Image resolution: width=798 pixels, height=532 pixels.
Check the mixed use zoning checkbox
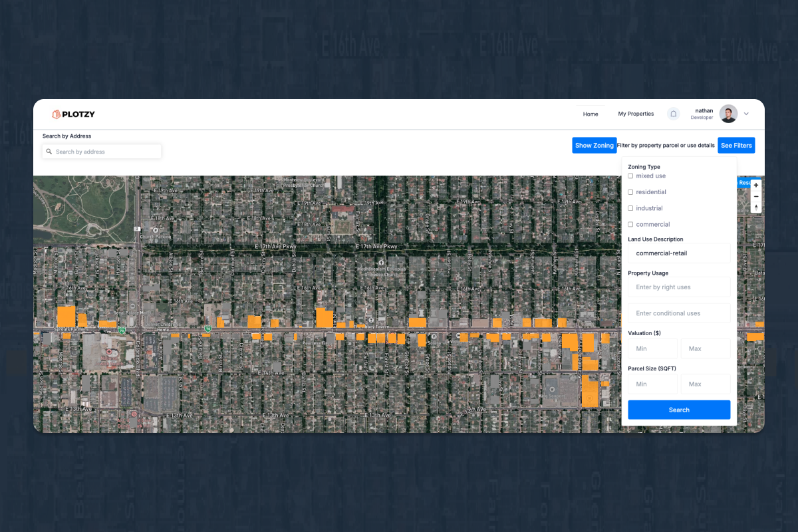point(630,176)
